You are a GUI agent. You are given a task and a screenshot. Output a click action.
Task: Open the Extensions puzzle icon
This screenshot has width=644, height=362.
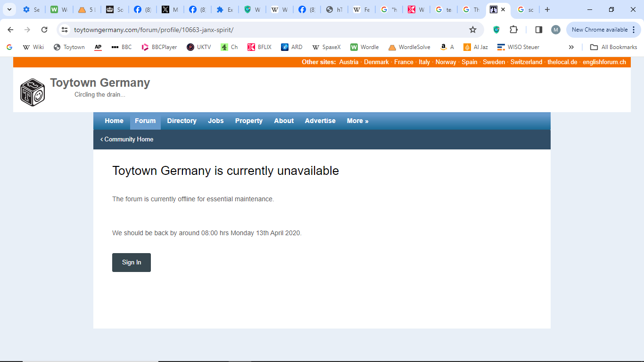pyautogui.click(x=513, y=30)
